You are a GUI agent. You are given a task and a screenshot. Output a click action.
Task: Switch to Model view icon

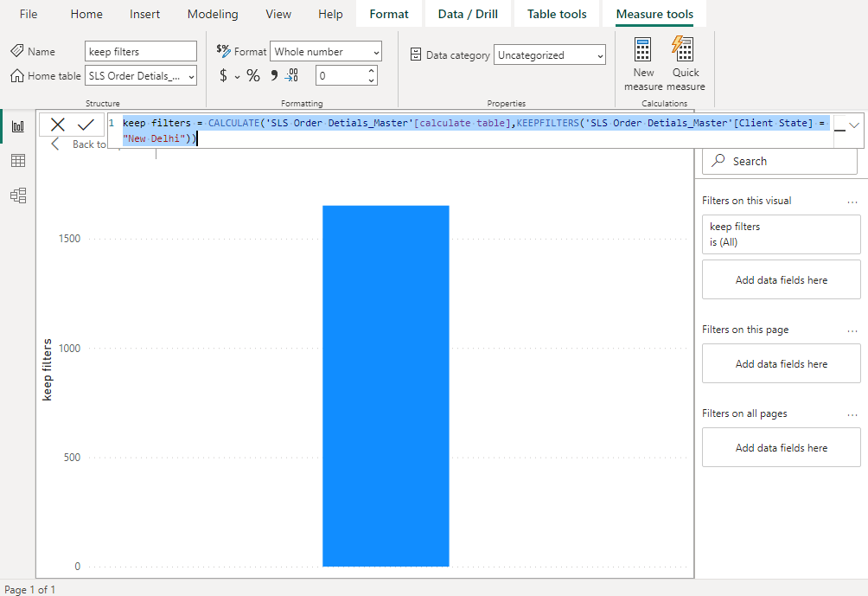tap(17, 195)
